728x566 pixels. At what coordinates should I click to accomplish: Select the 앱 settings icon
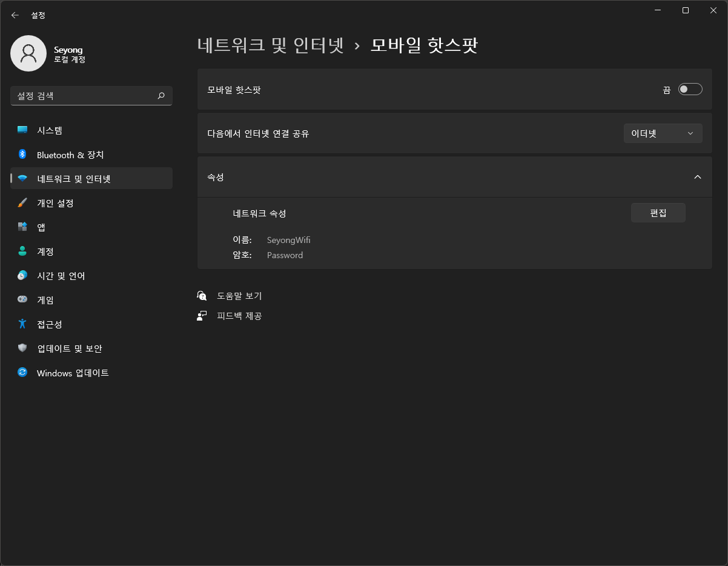pyautogui.click(x=22, y=227)
